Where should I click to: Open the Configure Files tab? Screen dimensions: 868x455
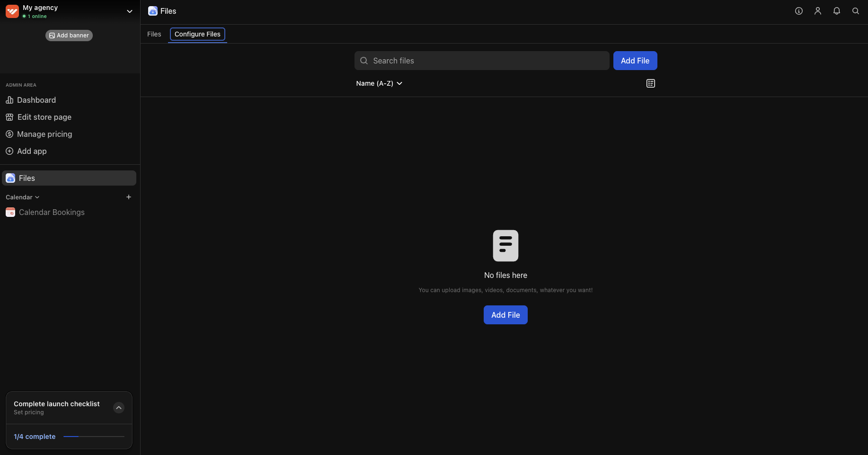click(197, 34)
